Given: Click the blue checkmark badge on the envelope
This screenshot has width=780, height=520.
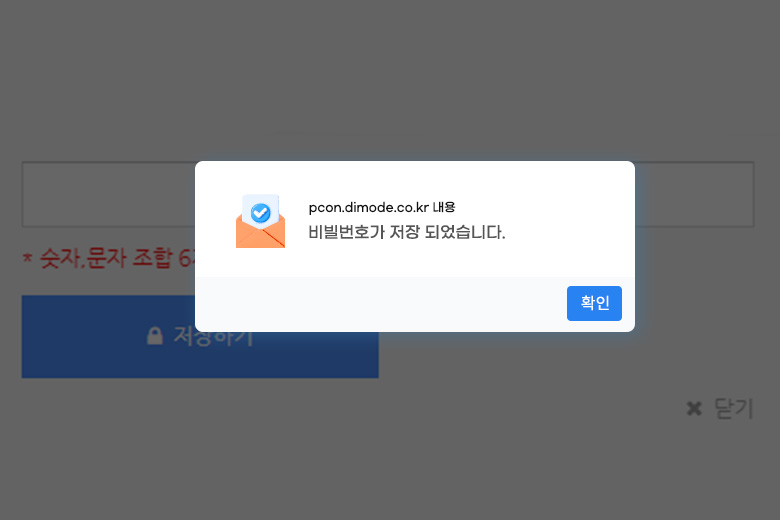Looking at the screenshot, I should pos(260,213).
